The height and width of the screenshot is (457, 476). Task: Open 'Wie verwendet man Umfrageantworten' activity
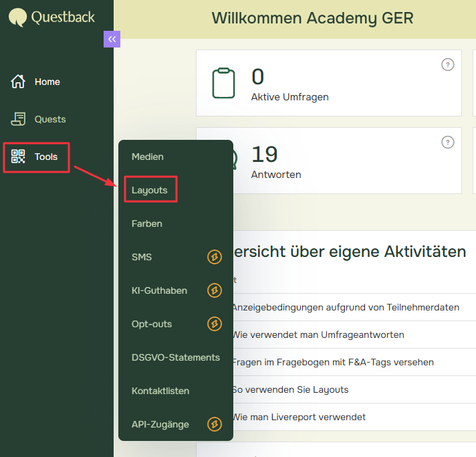point(318,335)
